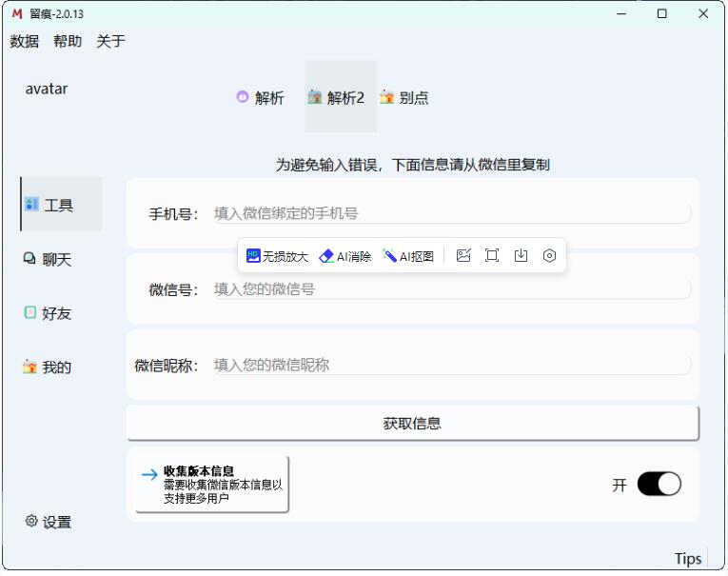The width and height of the screenshot is (728, 576).
Task: Click the 获取信息 button
Action: pos(413,423)
